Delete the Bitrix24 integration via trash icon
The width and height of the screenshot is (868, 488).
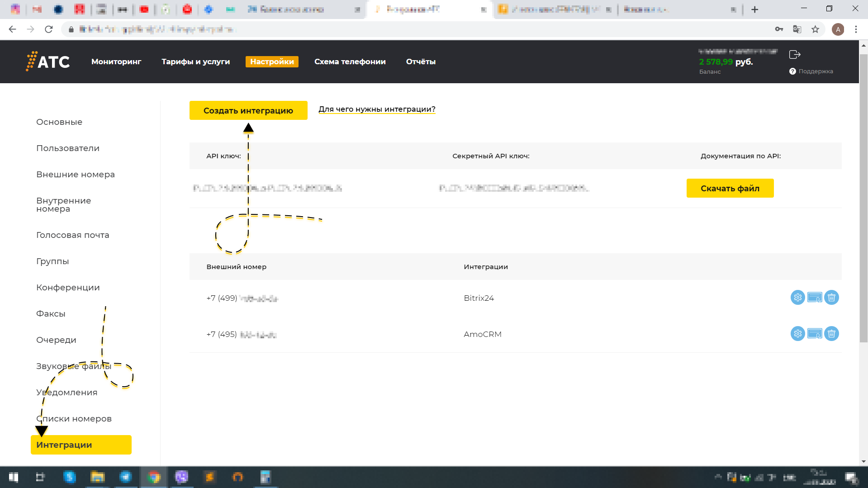[831, 298]
